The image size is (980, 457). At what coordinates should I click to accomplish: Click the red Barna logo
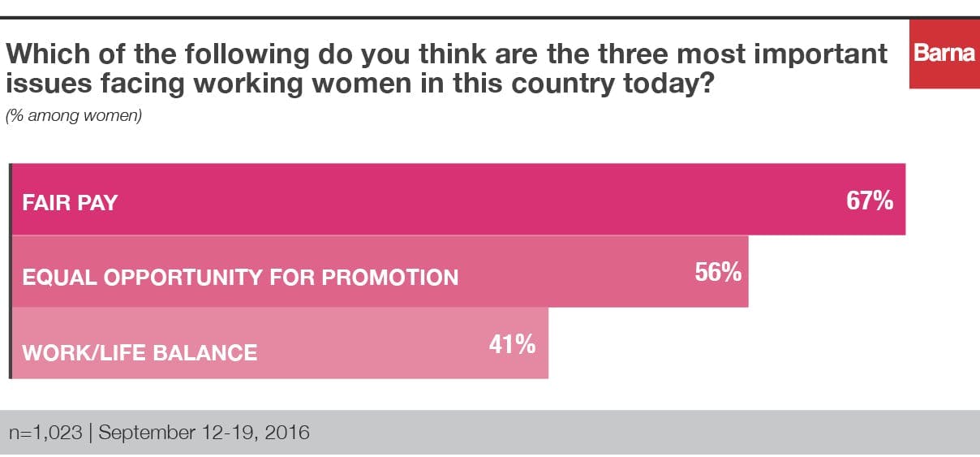pos(944,55)
